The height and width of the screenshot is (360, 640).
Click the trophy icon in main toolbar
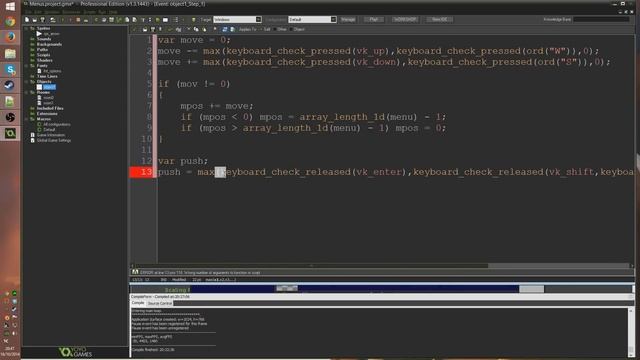click(42, 20)
